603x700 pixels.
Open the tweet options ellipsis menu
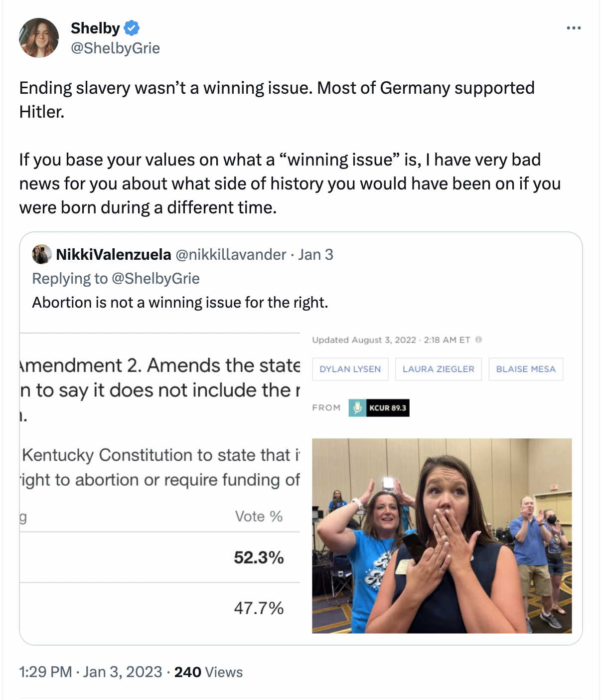(x=574, y=28)
